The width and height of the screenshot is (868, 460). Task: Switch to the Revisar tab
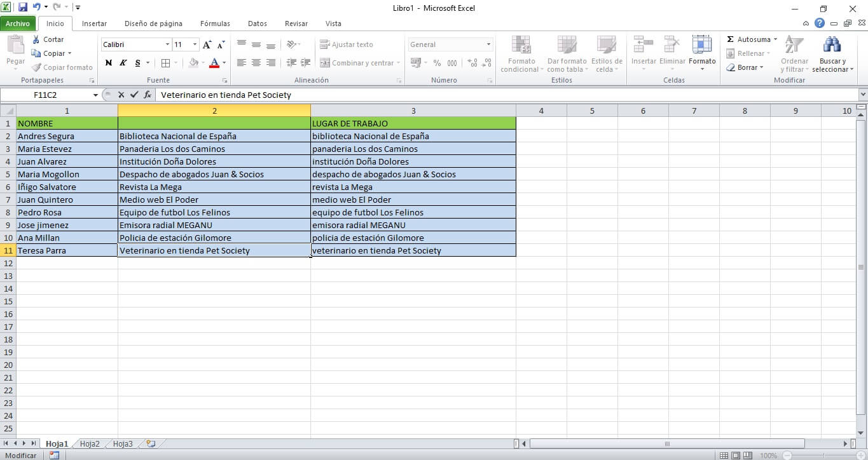pyautogui.click(x=296, y=24)
